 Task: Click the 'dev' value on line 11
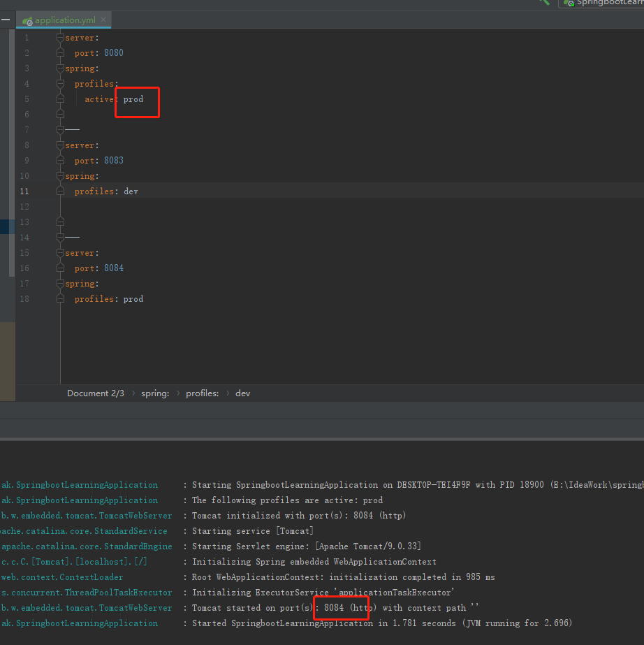click(x=131, y=191)
